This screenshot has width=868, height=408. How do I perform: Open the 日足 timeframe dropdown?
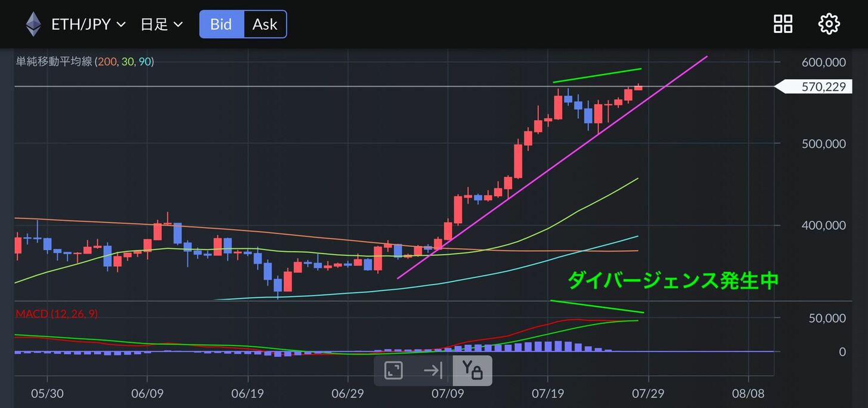click(161, 24)
